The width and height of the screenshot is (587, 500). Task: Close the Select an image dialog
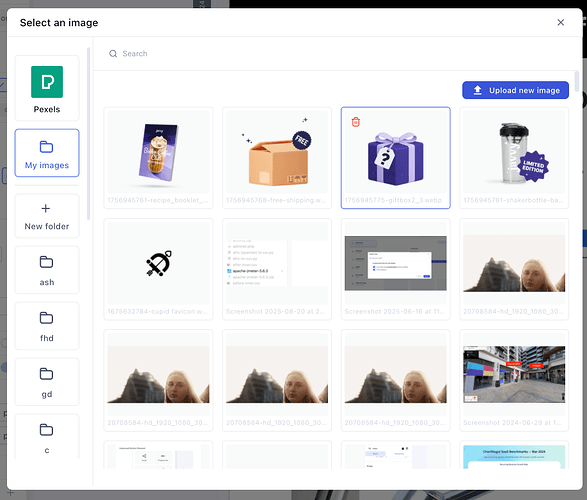coord(560,22)
